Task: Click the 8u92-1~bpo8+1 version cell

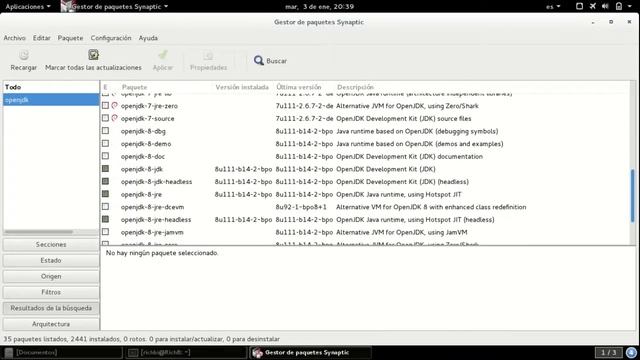Action: pos(301,207)
